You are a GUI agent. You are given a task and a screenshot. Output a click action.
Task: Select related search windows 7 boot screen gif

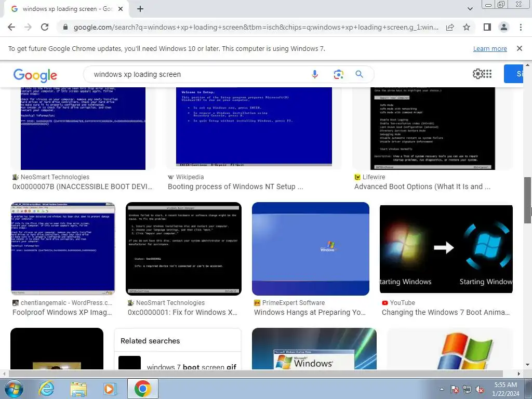click(x=178, y=363)
